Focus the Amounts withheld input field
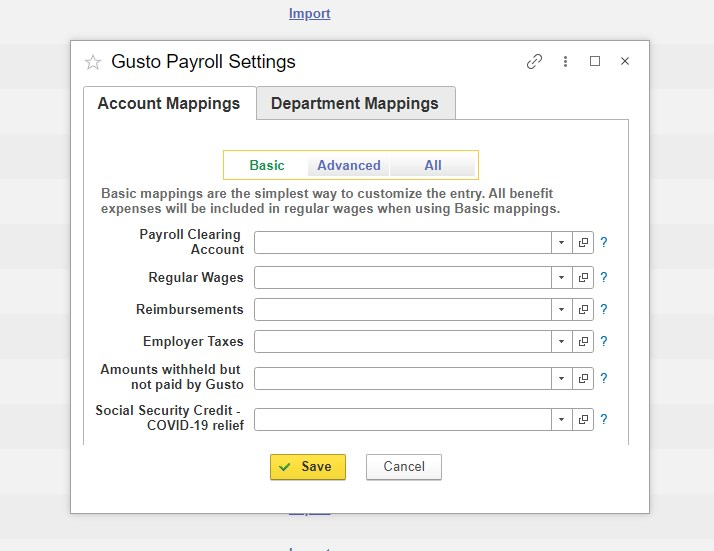The image size is (714, 551). point(403,378)
